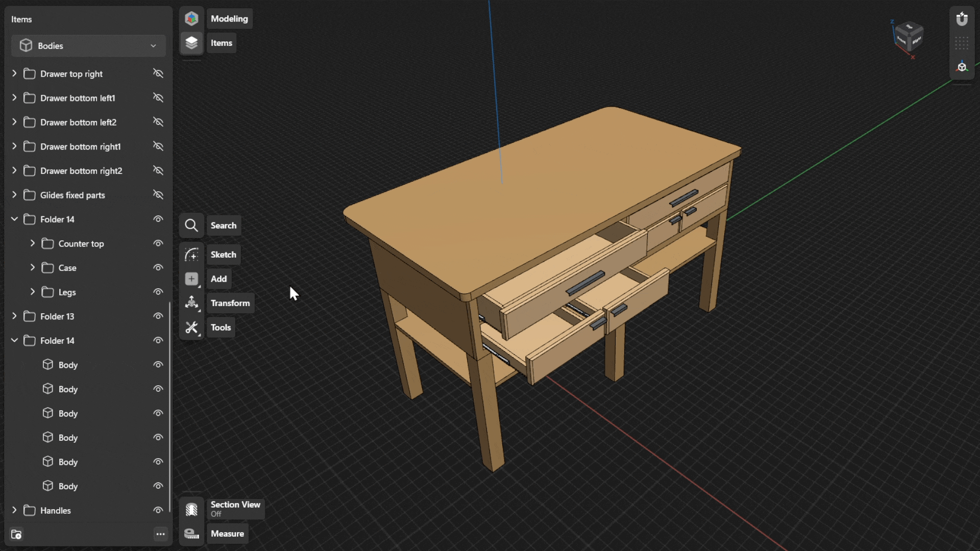The width and height of the screenshot is (980, 551).
Task: Open the Bodies filter dropdown
Action: tap(88, 46)
